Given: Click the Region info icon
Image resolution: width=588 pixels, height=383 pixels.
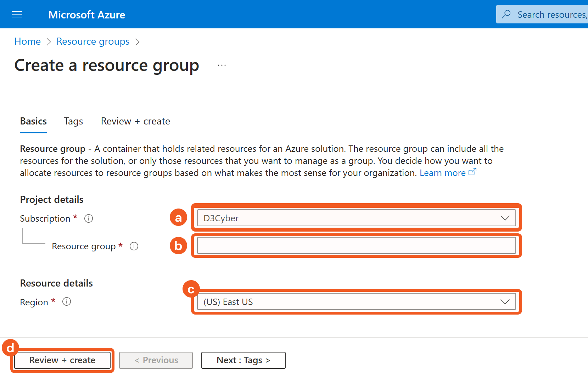Looking at the screenshot, I should pyautogui.click(x=67, y=302).
